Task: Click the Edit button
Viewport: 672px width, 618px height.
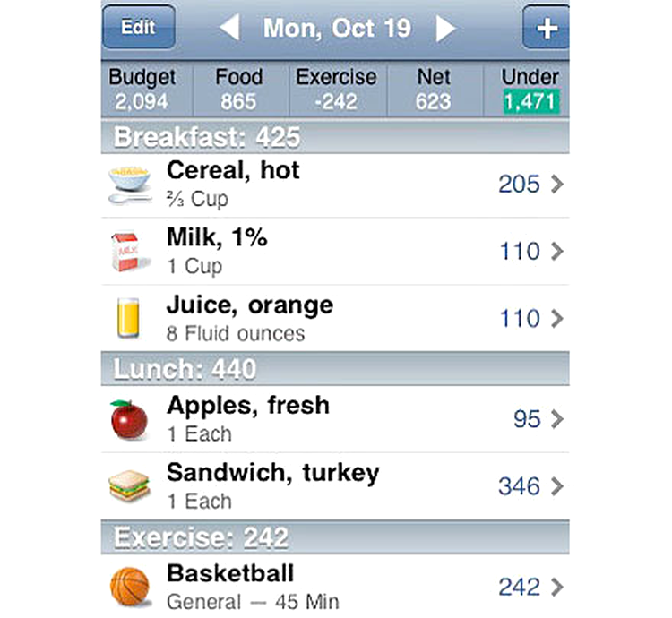Action: click(x=139, y=28)
